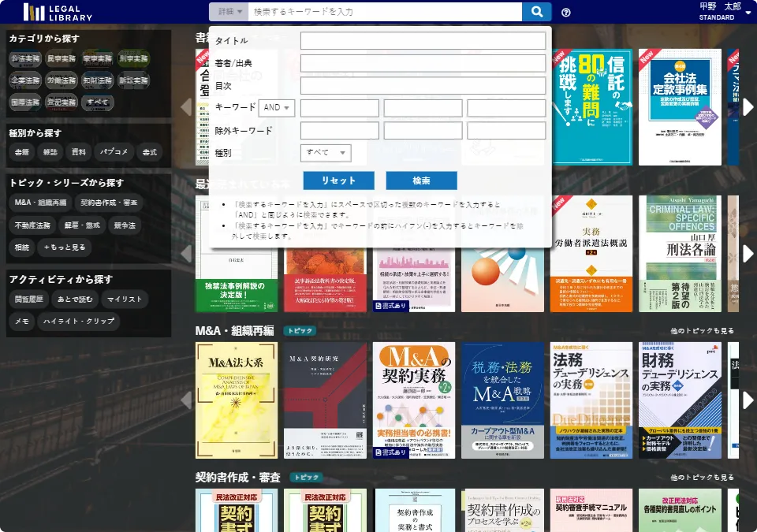Open マイリスト
This screenshot has width=757, height=532.
click(125, 299)
